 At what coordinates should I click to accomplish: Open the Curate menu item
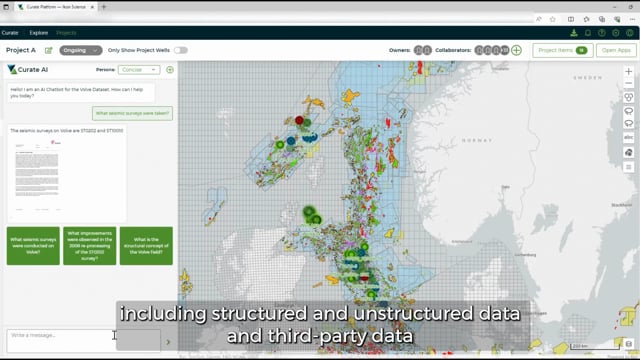pyautogui.click(x=10, y=33)
